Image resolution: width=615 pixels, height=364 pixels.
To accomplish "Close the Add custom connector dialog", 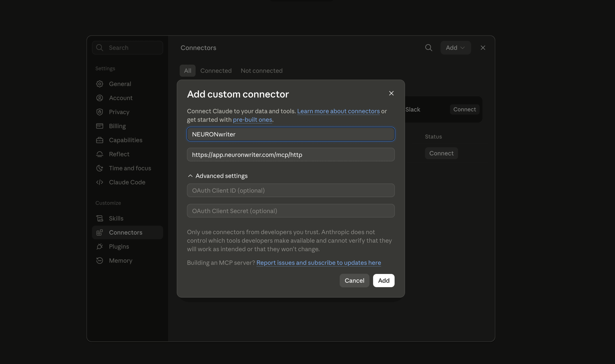I will [x=391, y=93].
